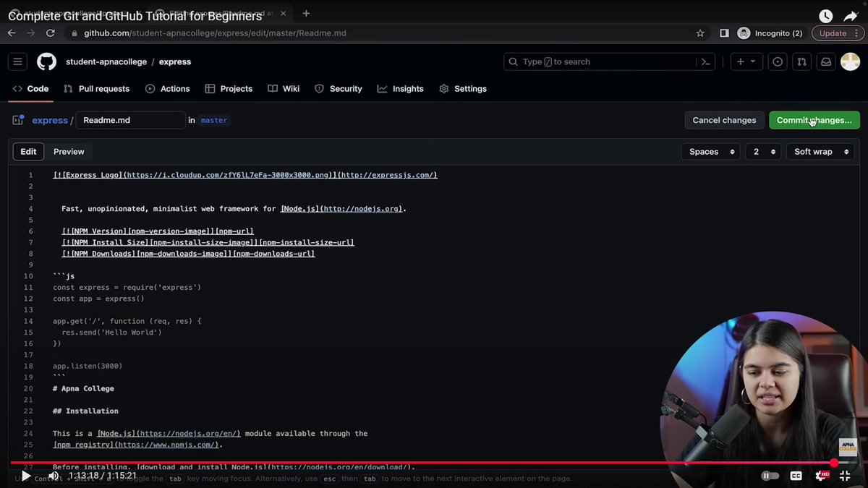Open the Actions tab
The image size is (868, 488).
[x=168, y=89]
